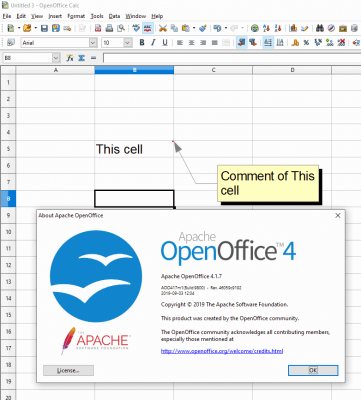Click the equals Function icon

point(93,58)
